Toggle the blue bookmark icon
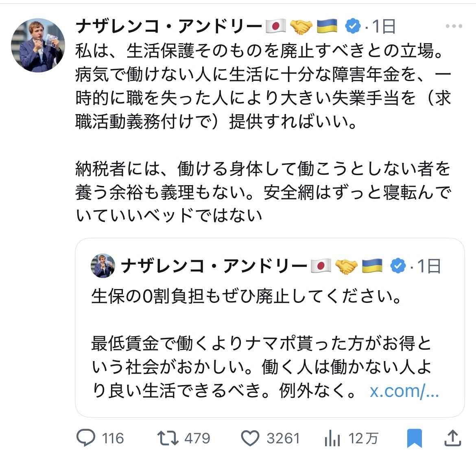The height and width of the screenshot is (460, 476). [x=415, y=438]
